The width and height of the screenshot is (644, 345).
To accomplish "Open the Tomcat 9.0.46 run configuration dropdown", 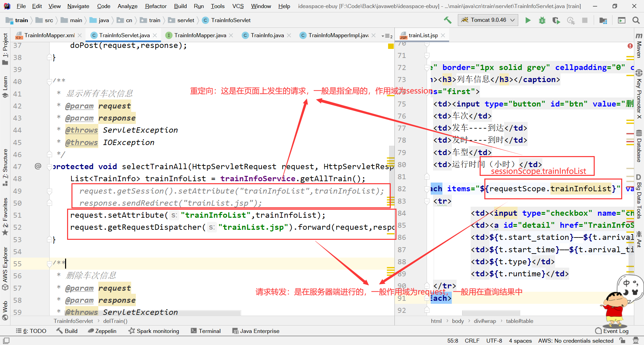I will 488,20.
